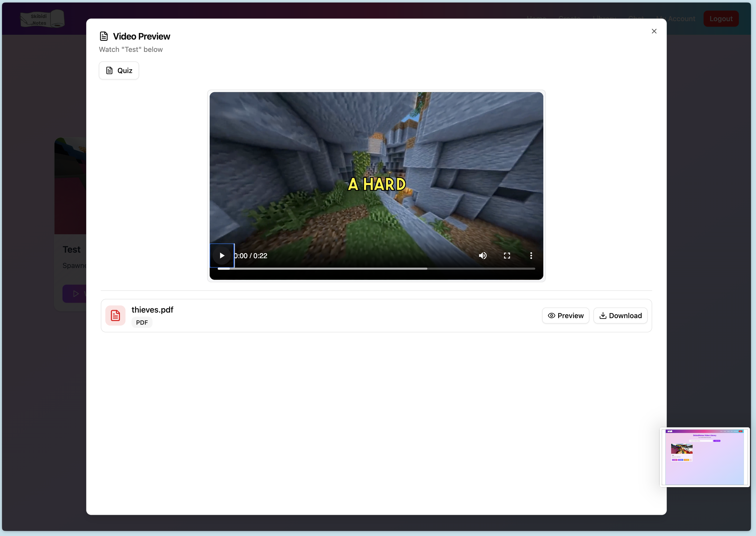Image resolution: width=756 pixels, height=536 pixels.
Task: Click the Video Preview document icon
Action: point(104,36)
